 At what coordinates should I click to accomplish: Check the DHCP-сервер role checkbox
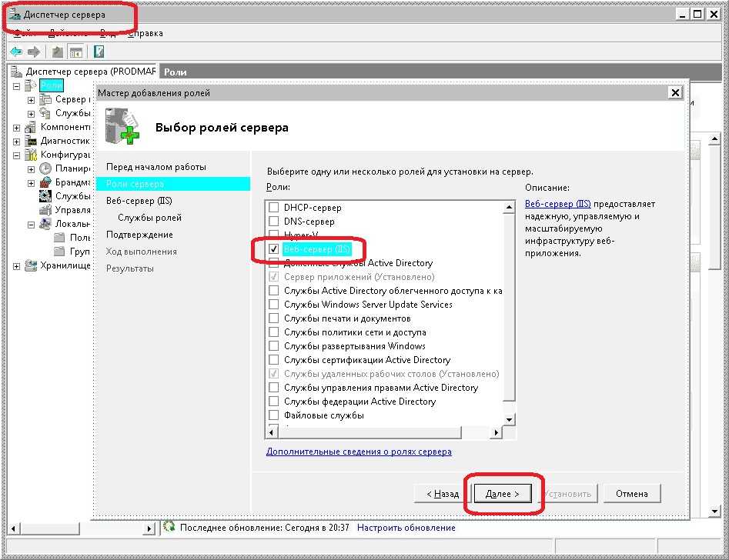pos(273,208)
